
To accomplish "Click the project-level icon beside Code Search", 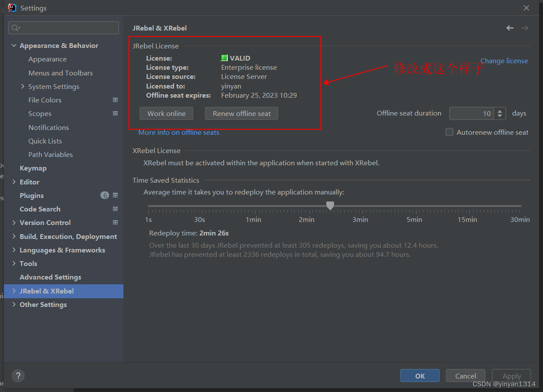I will (115, 209).
